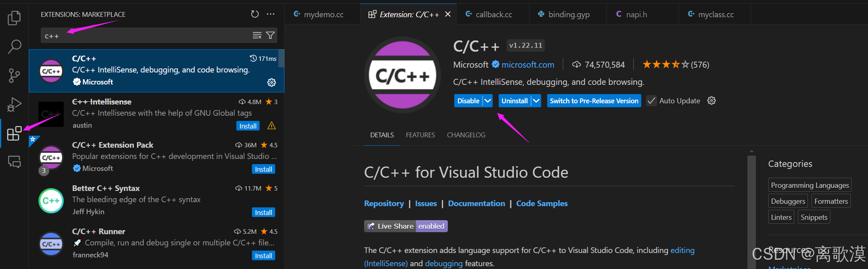This screenshot has height=269, width=868.
Task: Click the Live Share enabled badge
Action: pos(406,226)
